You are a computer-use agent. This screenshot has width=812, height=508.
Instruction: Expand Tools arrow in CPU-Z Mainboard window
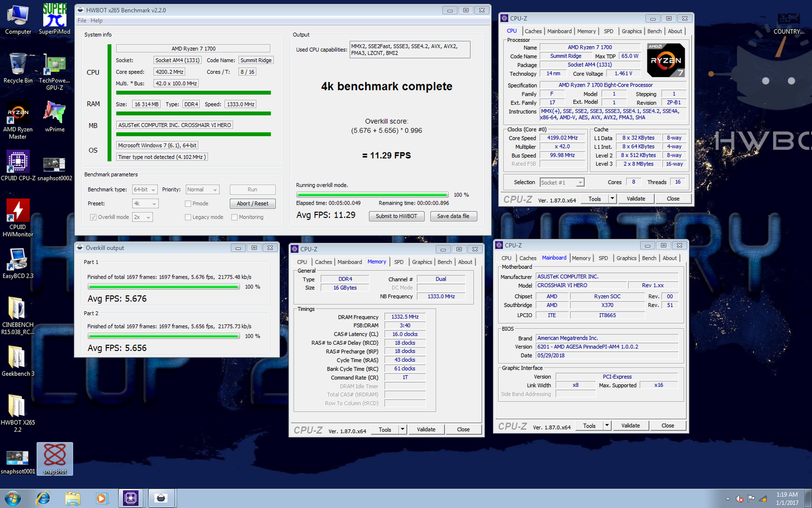[607, 426]
